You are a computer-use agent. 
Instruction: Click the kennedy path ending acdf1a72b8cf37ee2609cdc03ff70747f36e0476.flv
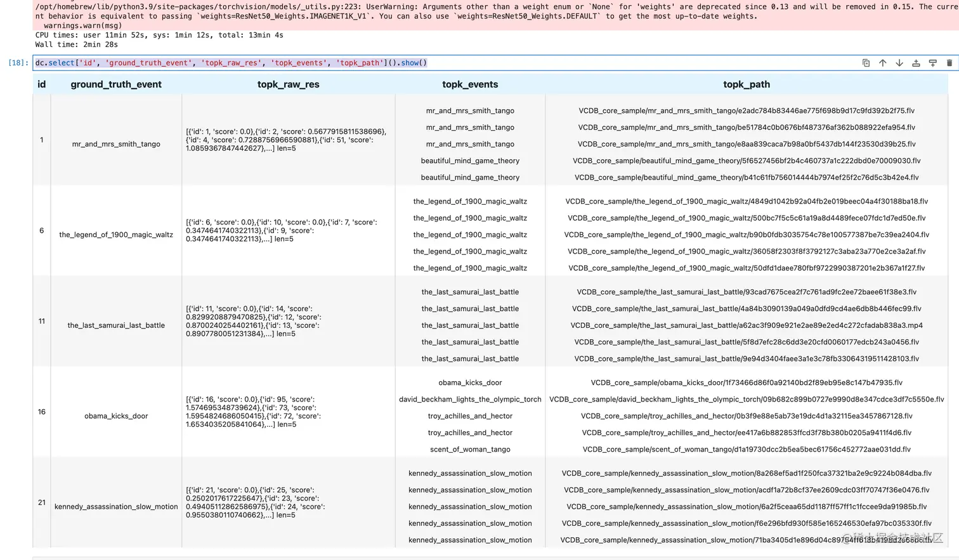[x=747, y=490]
